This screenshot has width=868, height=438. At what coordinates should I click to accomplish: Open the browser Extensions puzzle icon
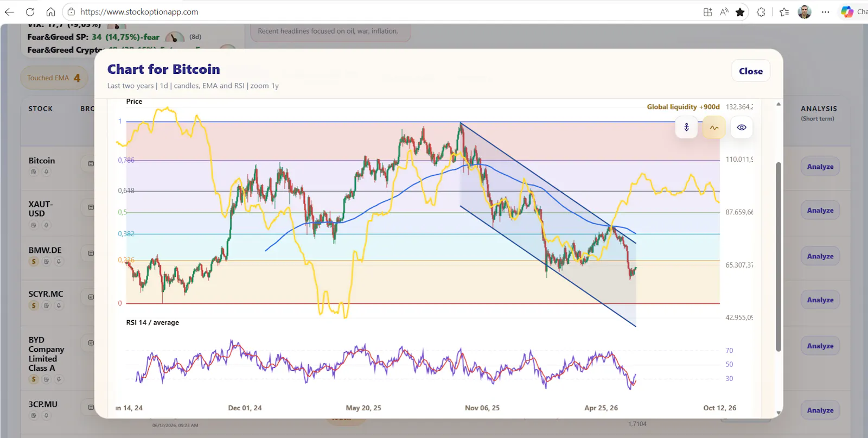click(x=761, y=12)
